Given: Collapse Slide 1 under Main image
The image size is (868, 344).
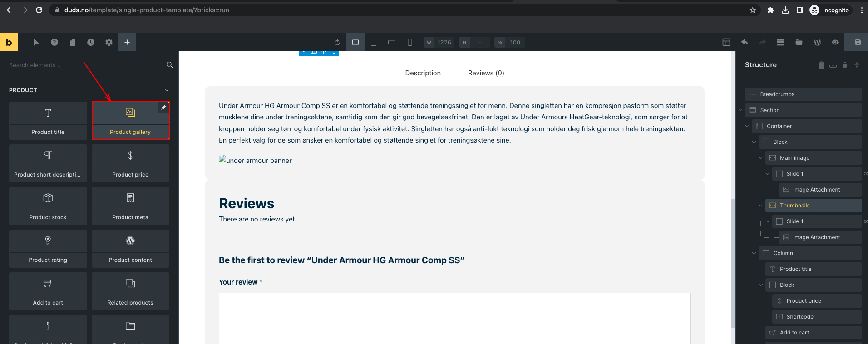Looking at the screenshot, I should (768, 174).
